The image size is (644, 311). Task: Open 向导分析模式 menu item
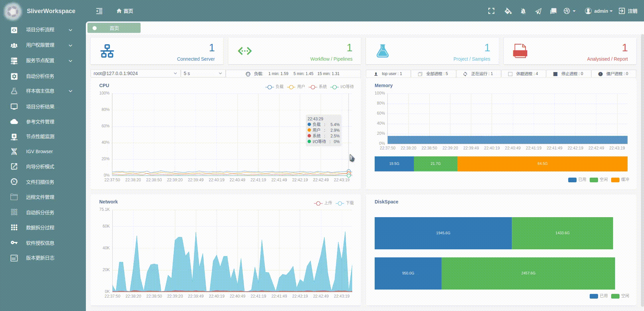point(43,167)
